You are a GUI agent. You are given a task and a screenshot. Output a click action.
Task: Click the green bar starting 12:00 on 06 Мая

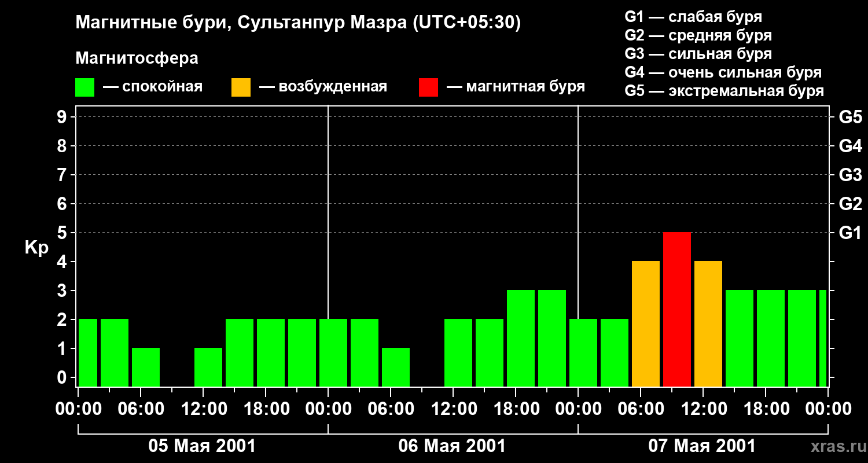click(x=458, y=352)
